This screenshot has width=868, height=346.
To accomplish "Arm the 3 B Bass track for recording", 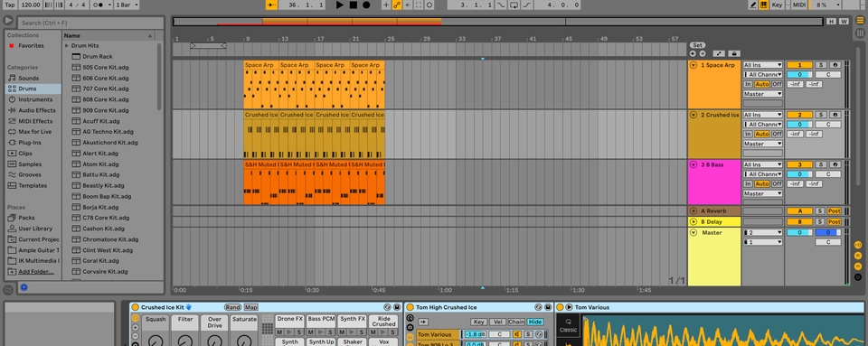I will pyautogui.click(x=835, y=164).
